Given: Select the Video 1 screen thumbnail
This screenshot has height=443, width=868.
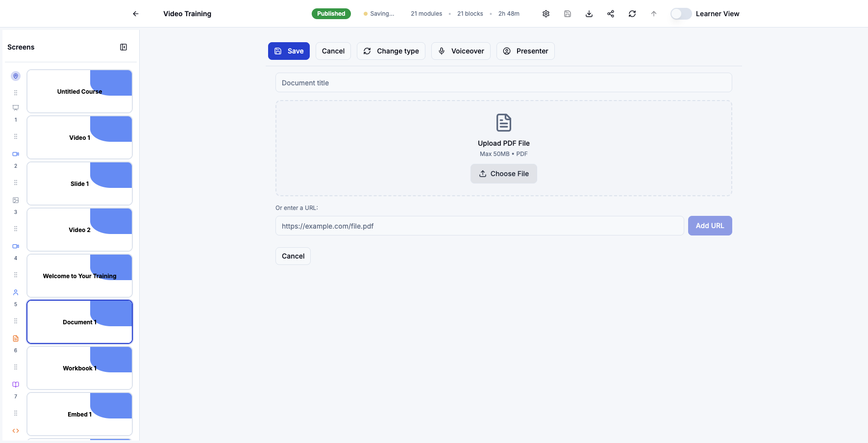Looking at the screenshot, I should click(80, 137).
